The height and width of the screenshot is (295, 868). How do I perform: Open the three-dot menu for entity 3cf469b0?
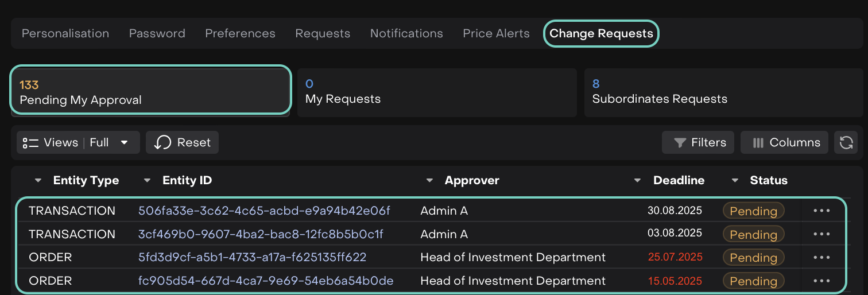[x=821, y=234]
